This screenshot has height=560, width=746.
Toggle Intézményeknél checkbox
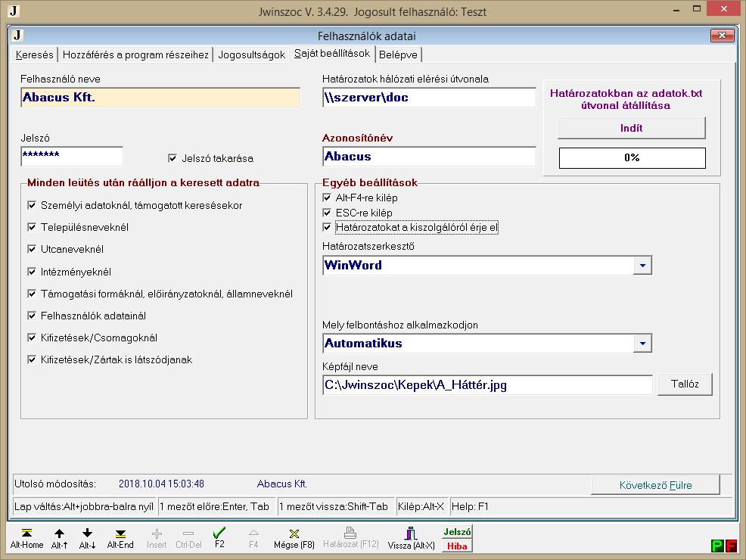[x=32, y=272]
